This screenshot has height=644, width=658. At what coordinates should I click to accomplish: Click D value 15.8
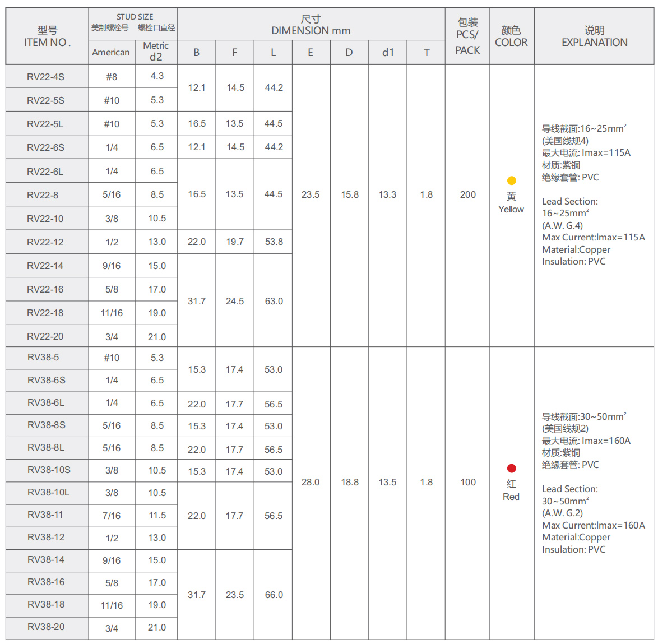350,194
